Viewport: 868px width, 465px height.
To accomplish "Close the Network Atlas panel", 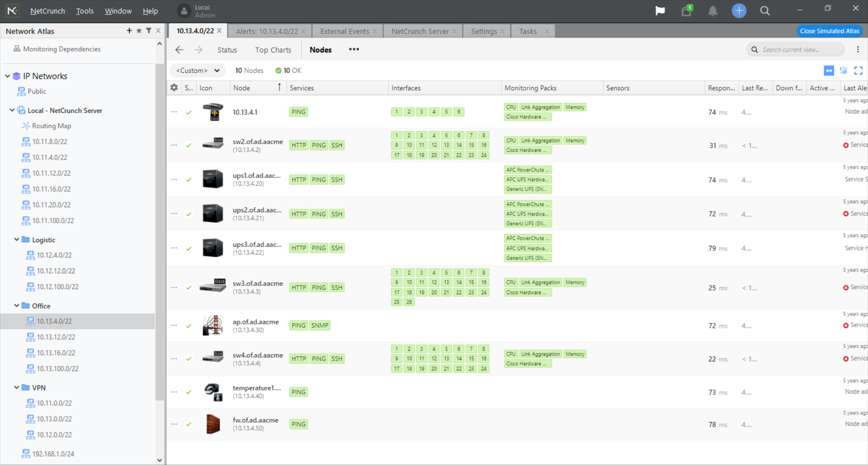I will pos(158,31).
